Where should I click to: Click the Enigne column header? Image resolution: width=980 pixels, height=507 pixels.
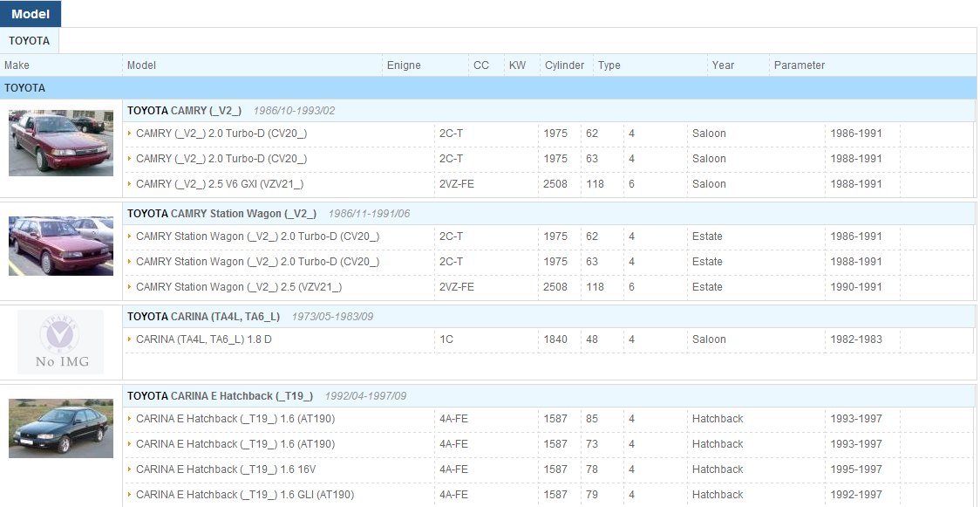(404, 65)
